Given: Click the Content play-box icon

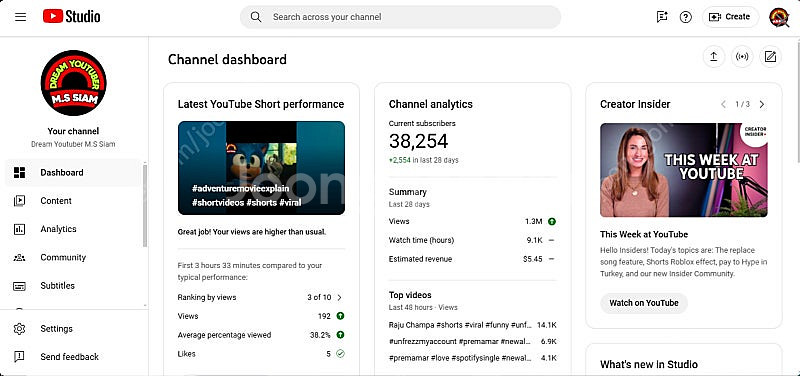Looking at the screenshot, I should tap(19, 200).
